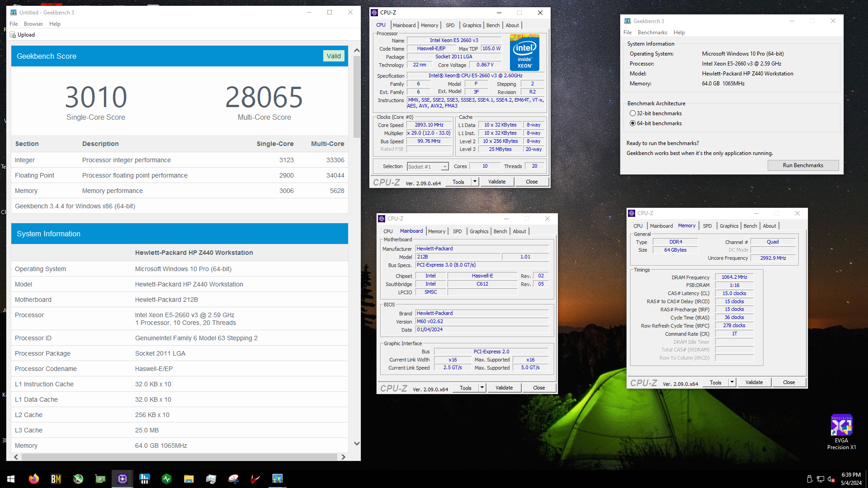Switch to CPU-Z from the taskbar
The image size is (868, 488).
(123, 479)
